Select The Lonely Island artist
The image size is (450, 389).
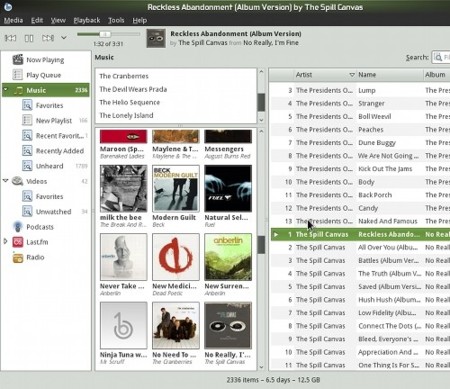click(x=126, y=115)
